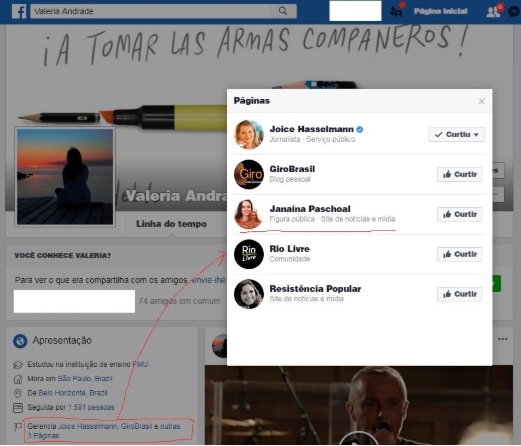Like the Rio Livre page with Curtir
Screen dimensions: 521x446
460,254
